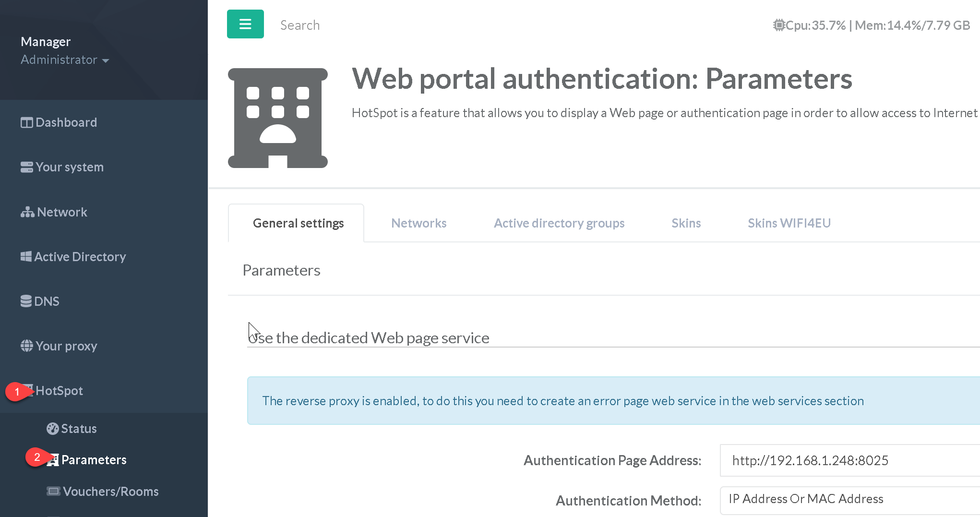Viewport: 980px width, 517px height.
Task: Click the CPU chip icon in header
Action: (778, 25)
